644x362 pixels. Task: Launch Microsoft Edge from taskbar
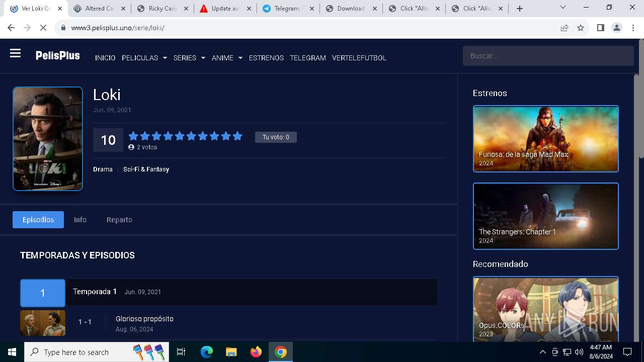click(x=207, y=352)
